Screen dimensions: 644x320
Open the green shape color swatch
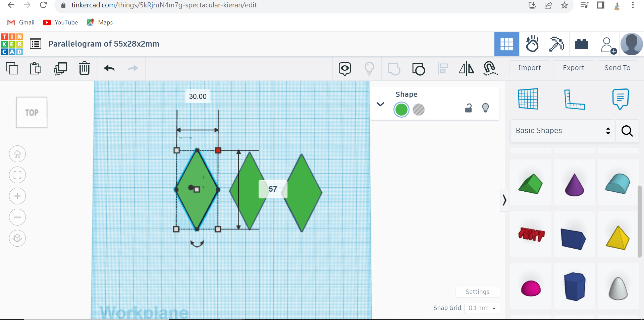point(401,110)
